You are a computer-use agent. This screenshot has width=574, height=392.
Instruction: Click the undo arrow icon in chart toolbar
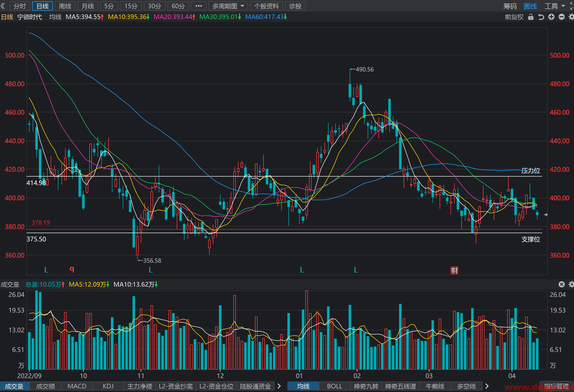[x=541, y=17]
